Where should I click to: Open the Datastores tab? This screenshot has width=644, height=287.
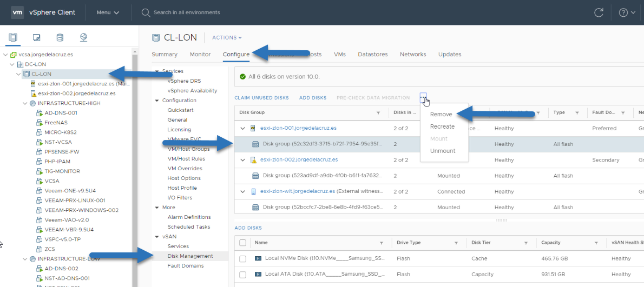(x=372, y=54)
